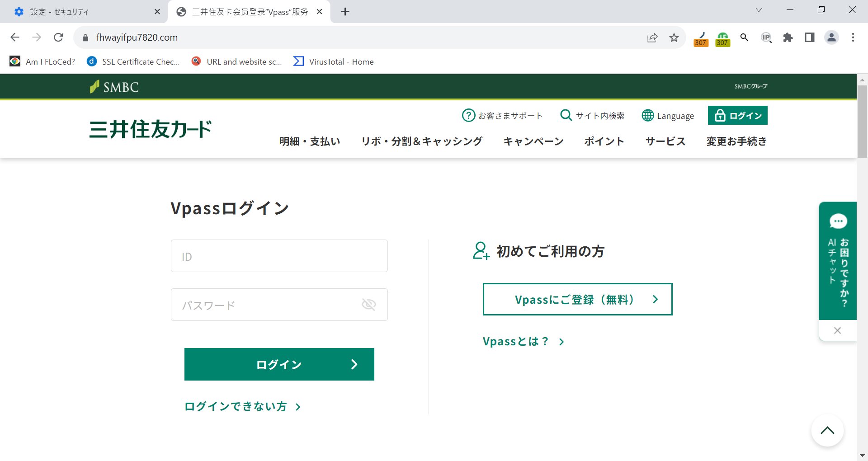Image resolution: width=868 pixels, height=461 pixels.
Task: View site info via lock icon
Action: coord(85,38)
